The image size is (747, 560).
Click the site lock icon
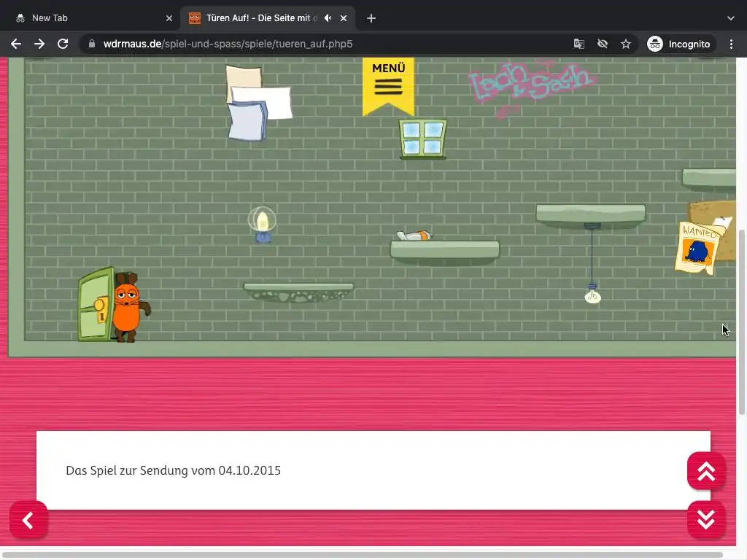tap(91, 44)
